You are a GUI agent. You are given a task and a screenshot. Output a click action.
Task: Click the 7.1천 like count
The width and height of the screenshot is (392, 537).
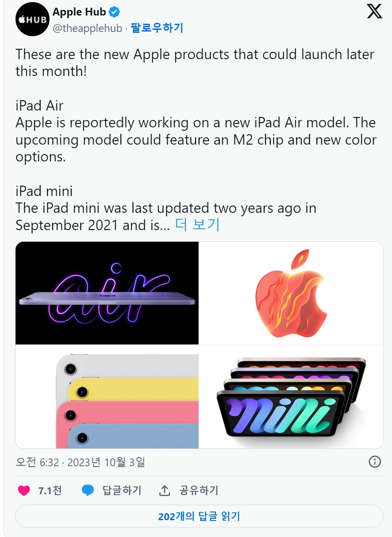point(50,490)
